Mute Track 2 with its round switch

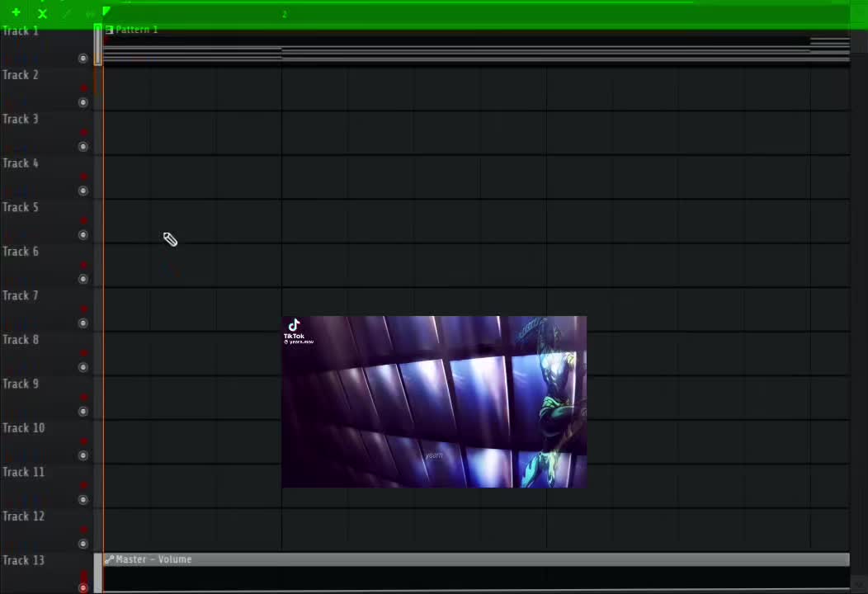(x=83, y=102)
